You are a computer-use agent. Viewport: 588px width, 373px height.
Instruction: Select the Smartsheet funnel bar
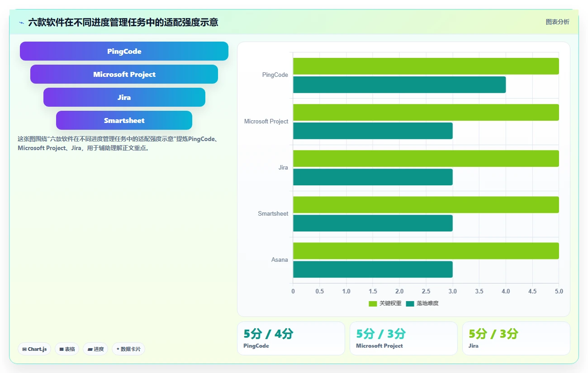(x=124, y=120)
